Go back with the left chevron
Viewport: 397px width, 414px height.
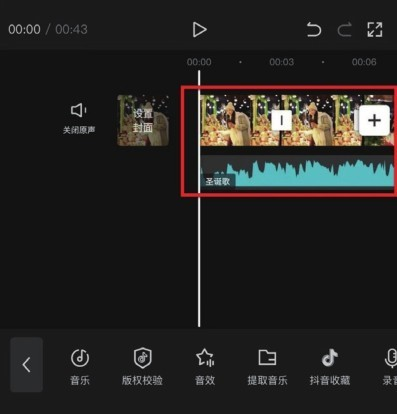pos(27,365)
